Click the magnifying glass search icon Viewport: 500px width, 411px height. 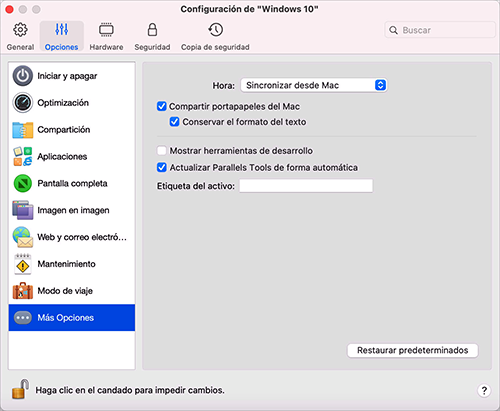click(393, 30)
